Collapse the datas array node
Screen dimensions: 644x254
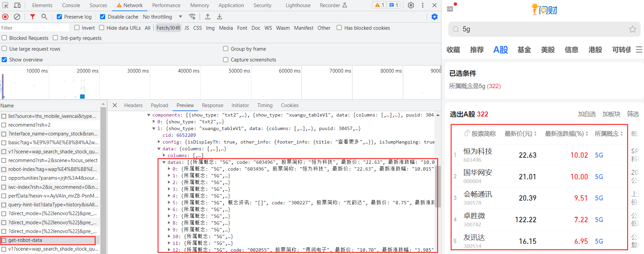tap(164, 162)
